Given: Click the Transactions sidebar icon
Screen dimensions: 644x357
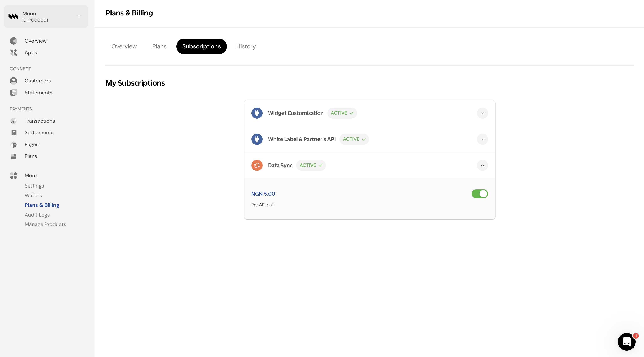Looking at the screenshot, I should [14, 121].
